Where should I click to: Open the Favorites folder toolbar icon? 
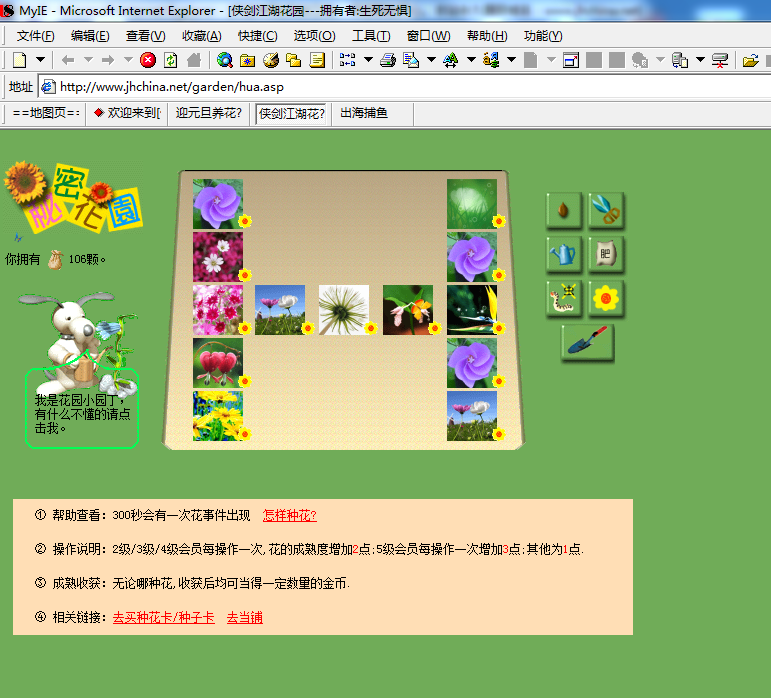[247, 60]
